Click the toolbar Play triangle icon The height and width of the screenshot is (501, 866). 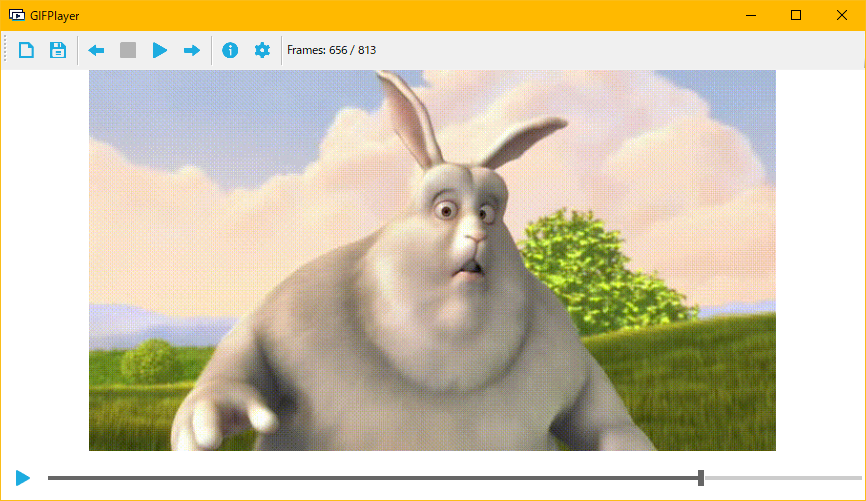pos(160,50)
